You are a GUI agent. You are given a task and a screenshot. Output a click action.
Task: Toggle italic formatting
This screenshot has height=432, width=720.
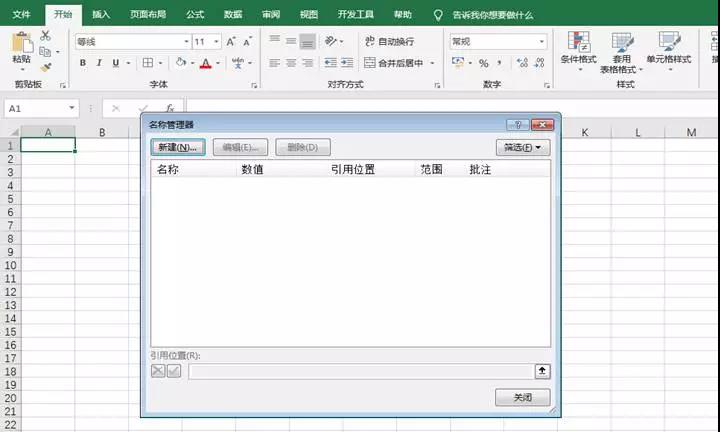tap(99, 63)
